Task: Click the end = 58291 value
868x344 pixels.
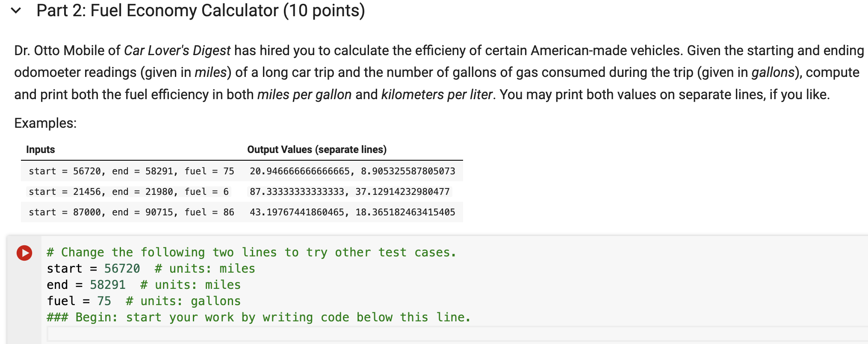Action: (107, 285)
